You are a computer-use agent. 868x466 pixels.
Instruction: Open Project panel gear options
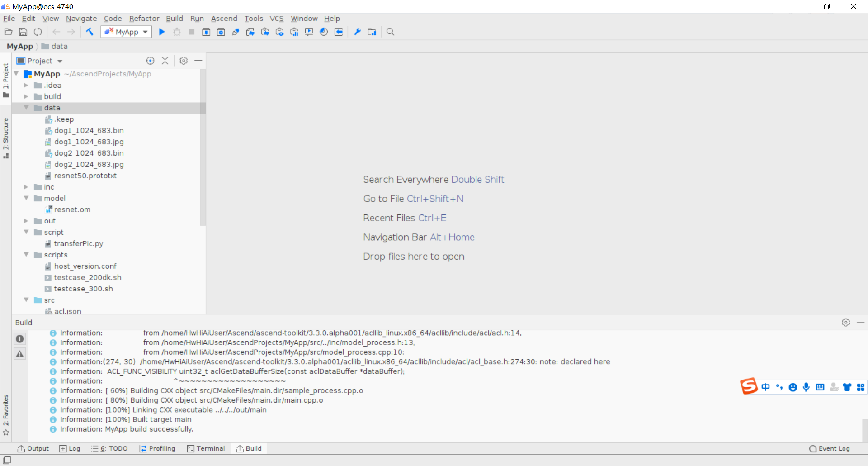(184, 61)
